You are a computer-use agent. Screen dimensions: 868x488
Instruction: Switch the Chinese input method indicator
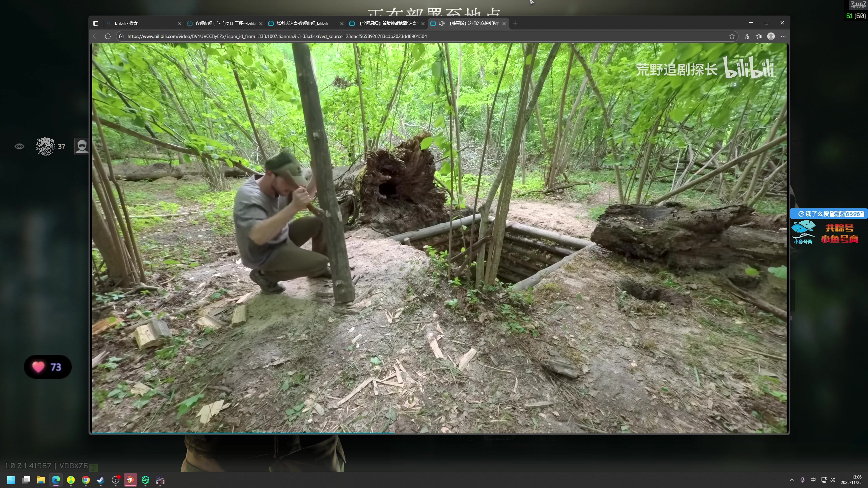coord(813,480)
